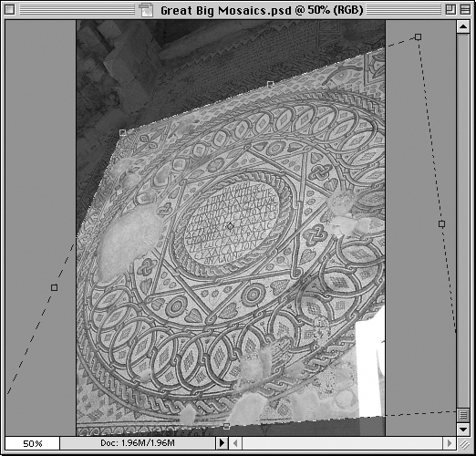Click the Great Big Mosaics.psd window title
The height and width of the screenshot is (456, 476).
click(262, 10)
